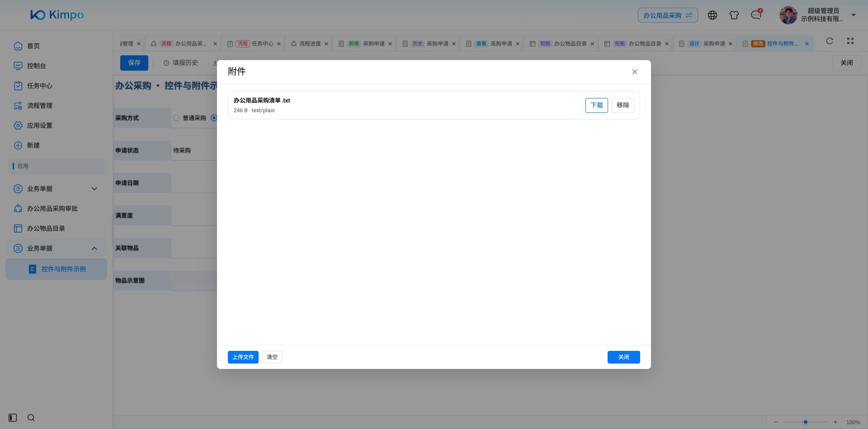This screenshot has height=429, width=868.
Task: Click the zoom slider handle
Action: pyautogui.click(x=806, y=422)
